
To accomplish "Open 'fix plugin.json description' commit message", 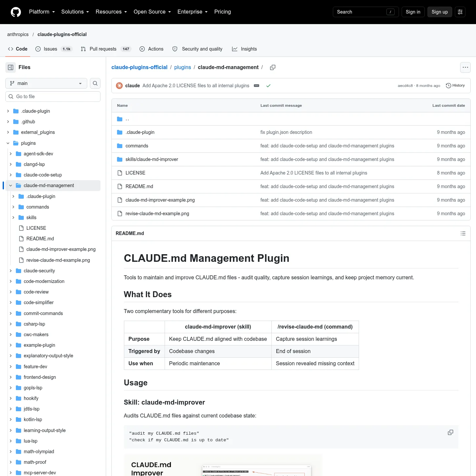I will pos(286,132).
